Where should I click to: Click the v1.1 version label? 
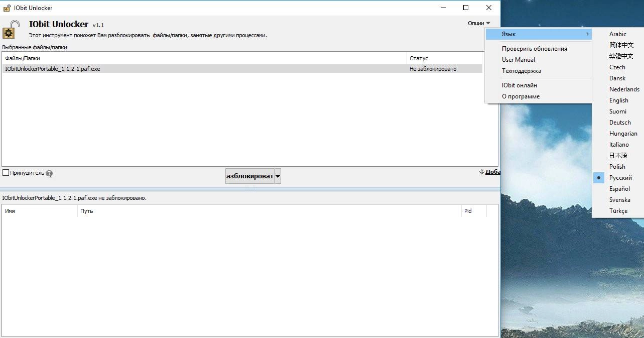98,25
